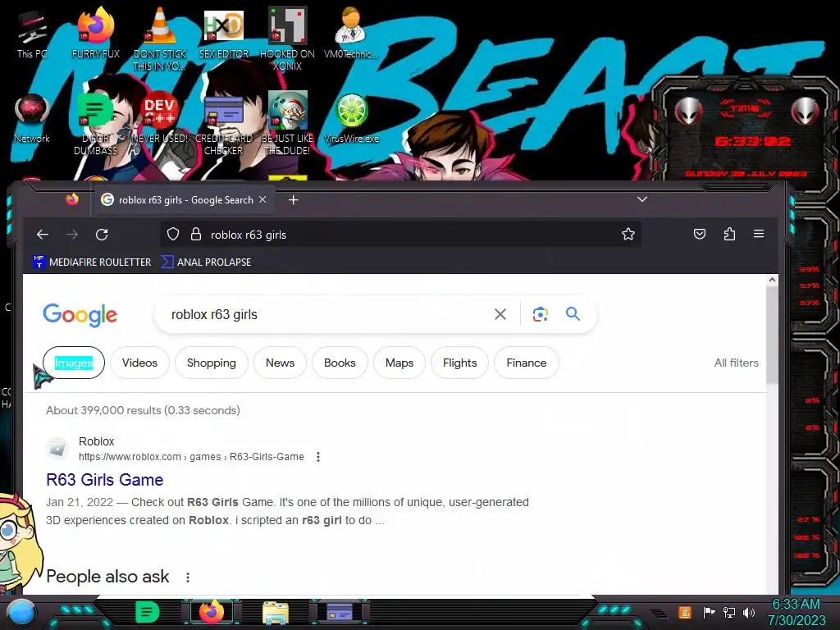The height and width of the screenshot is (630, 840).
Task: Bookmark this page with the star
Action: tap(628, 234)
